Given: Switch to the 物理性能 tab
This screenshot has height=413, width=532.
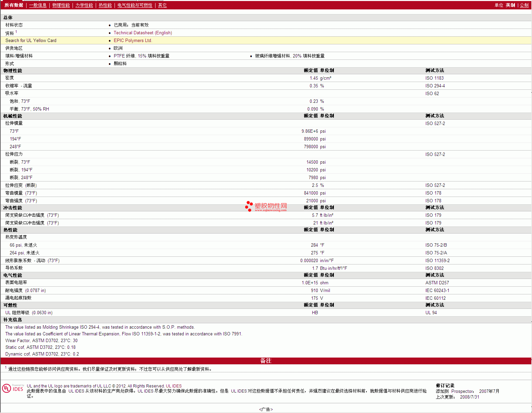Looking at the screenshot, I should (61, 5).
